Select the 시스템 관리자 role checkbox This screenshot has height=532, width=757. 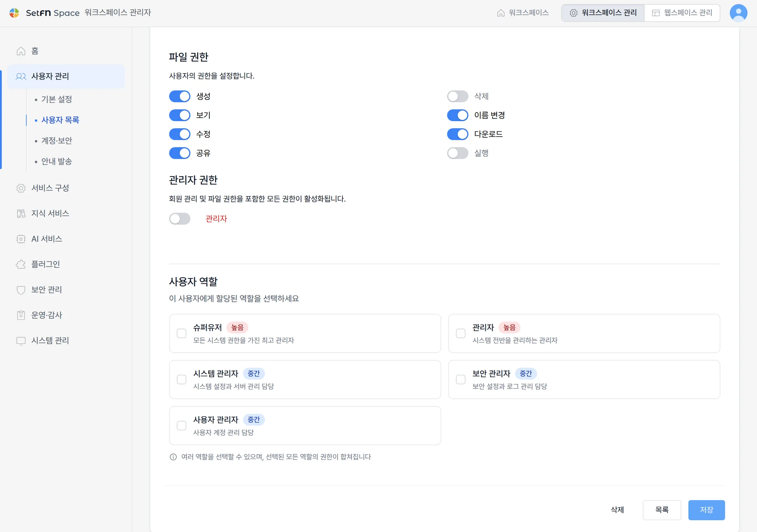pos(182,380)
